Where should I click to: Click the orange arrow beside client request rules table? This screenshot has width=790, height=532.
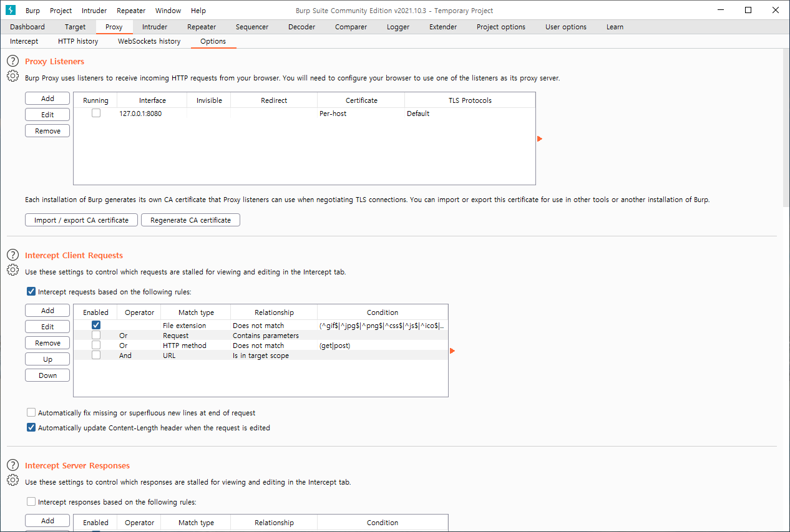pos(452,351)
